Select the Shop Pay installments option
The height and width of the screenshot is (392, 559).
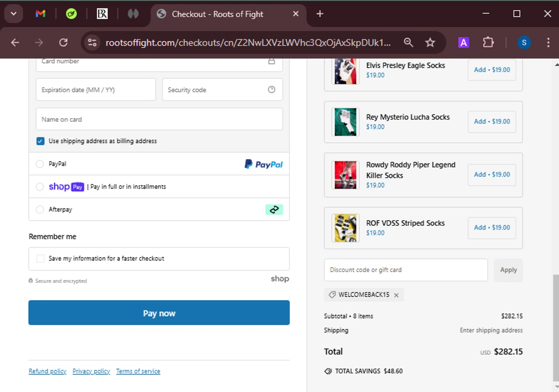coord(40,187)
